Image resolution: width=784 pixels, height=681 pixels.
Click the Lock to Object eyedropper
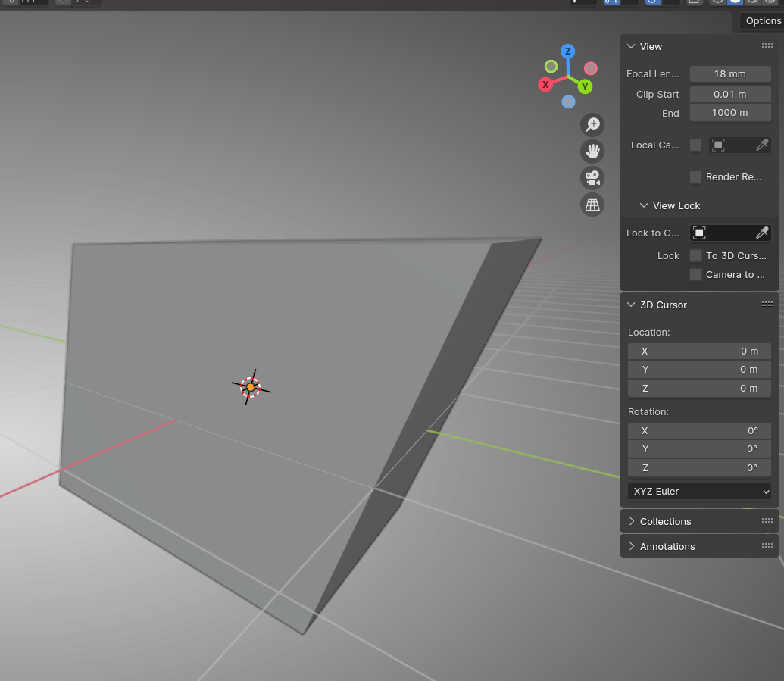762,233
